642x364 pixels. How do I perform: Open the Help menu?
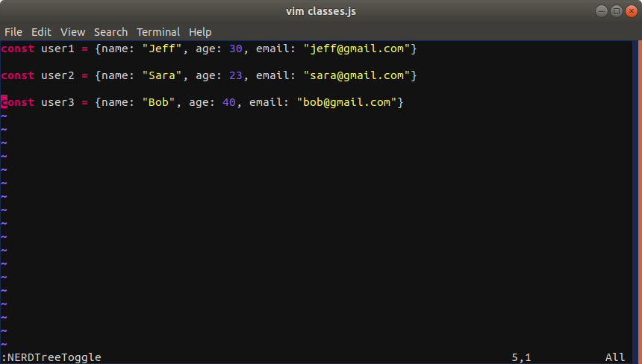tap(200, 32)
